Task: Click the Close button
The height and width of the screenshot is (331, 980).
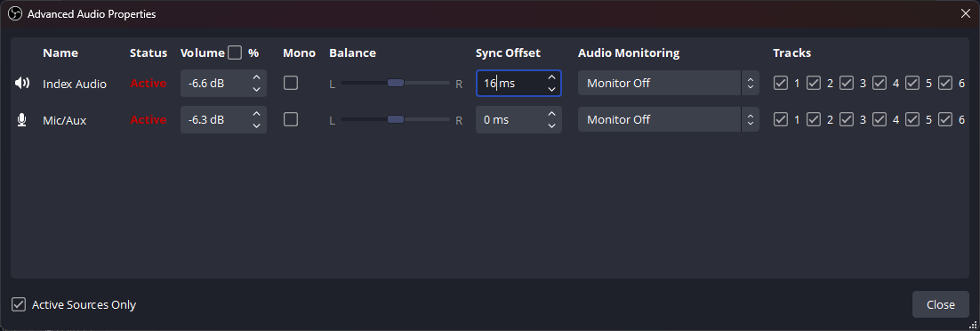Action: pos(941,304)
